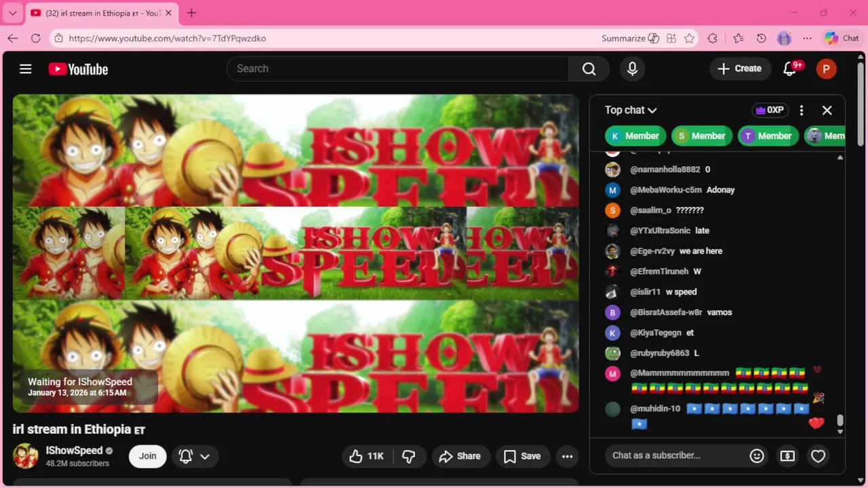Screen dimensions: 868x488
Task: Open the tab actions dropdown
Action: pos(12,13)
